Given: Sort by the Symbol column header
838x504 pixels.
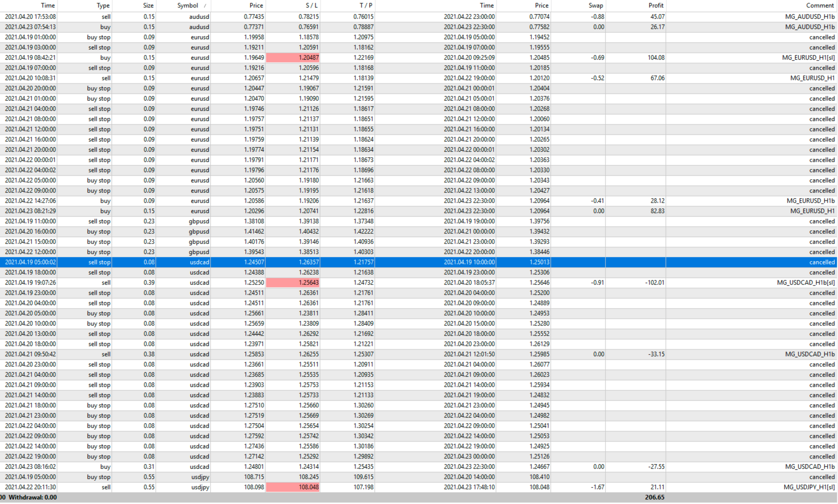Looking at the screenshot, I should click(x=187, y=5).
